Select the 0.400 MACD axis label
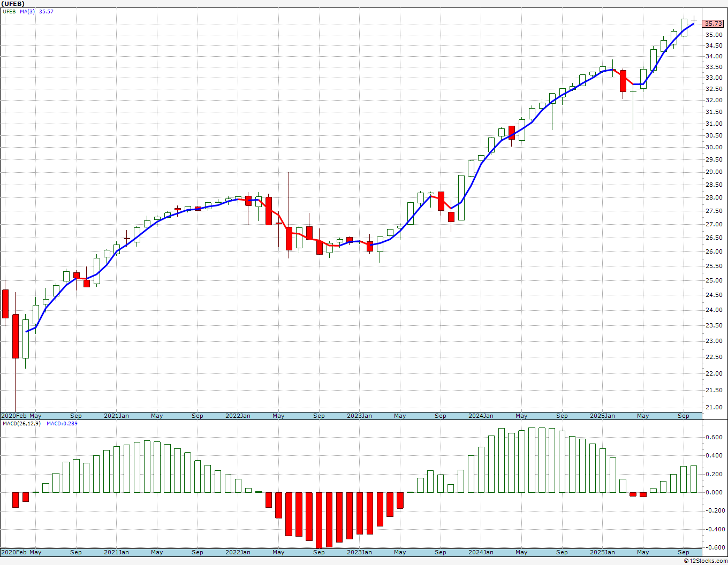Screen dimensions: 728x565 point(714,456)
